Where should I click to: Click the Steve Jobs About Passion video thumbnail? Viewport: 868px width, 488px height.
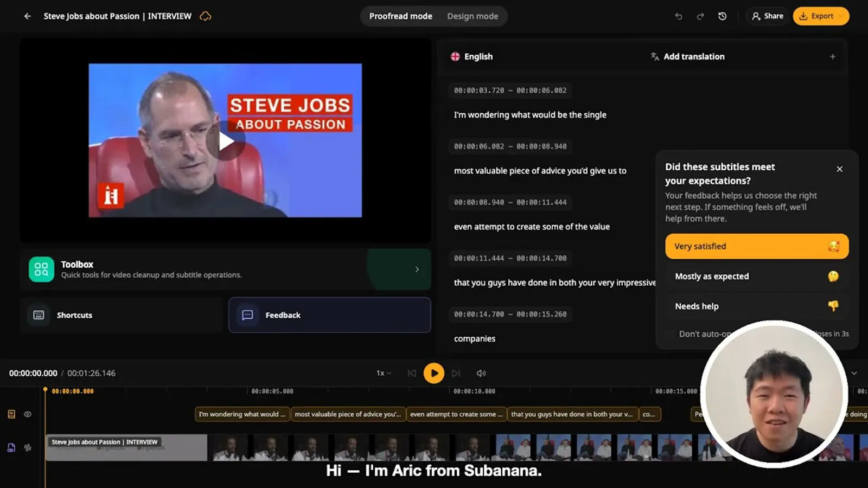click(225, 140)
